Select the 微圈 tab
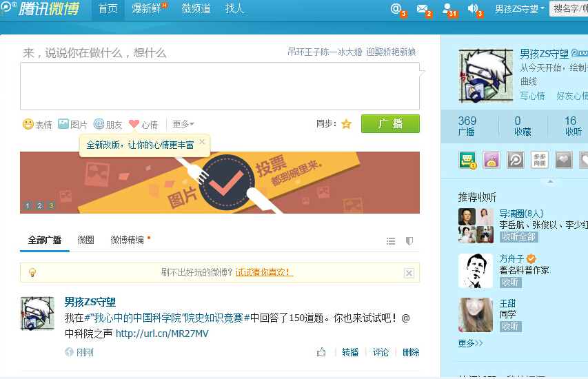 click(85, 240)
